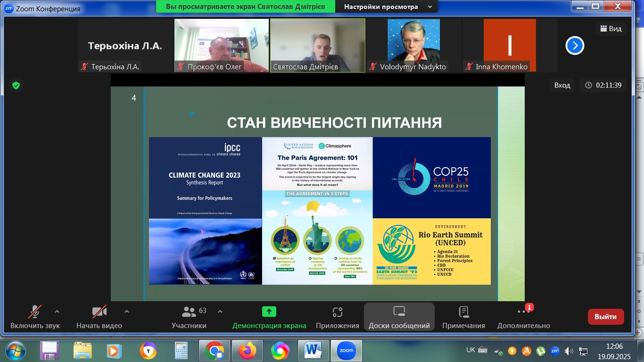
Task: Click the Вид layout button
Action: click(x=611, y=29)
